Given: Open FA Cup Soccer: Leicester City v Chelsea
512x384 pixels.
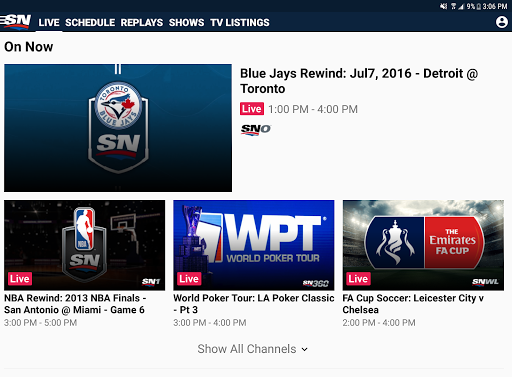Looking at the screenshot, I should pyautogui.click(x=413, y=304).
